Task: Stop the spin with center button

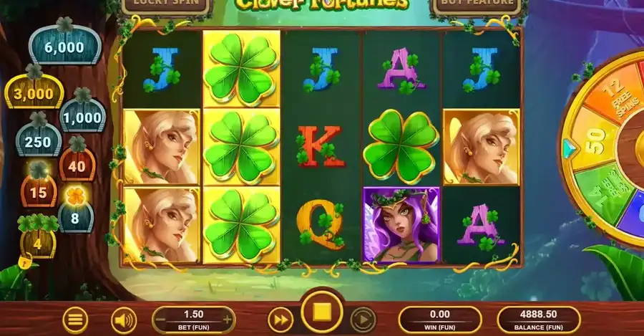Action: 322,312
